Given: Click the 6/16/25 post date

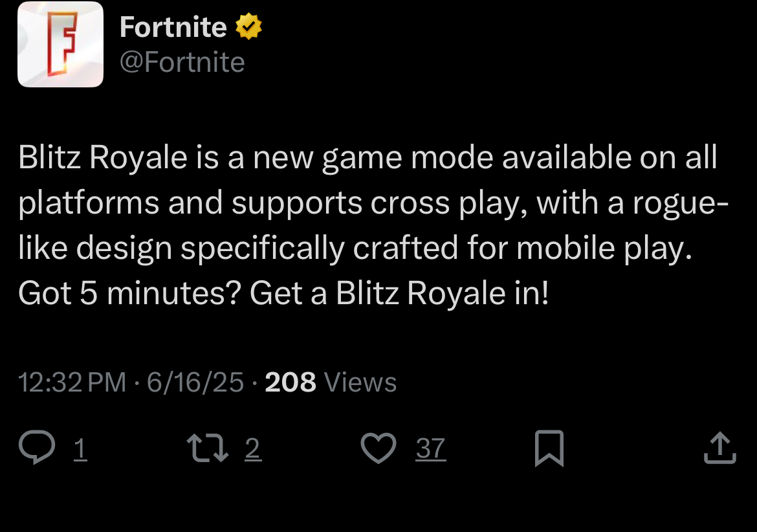Looking at the screenshot, I should point(195,382).
